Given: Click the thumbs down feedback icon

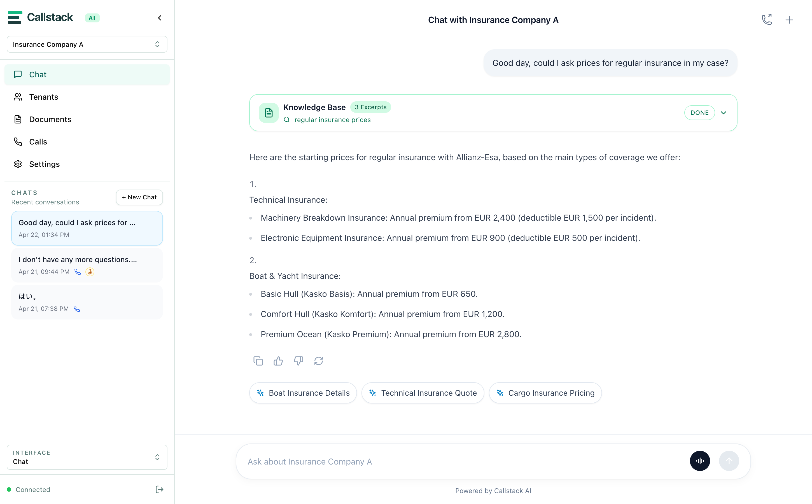Looking at the screenshot, I should click(298, 361).
